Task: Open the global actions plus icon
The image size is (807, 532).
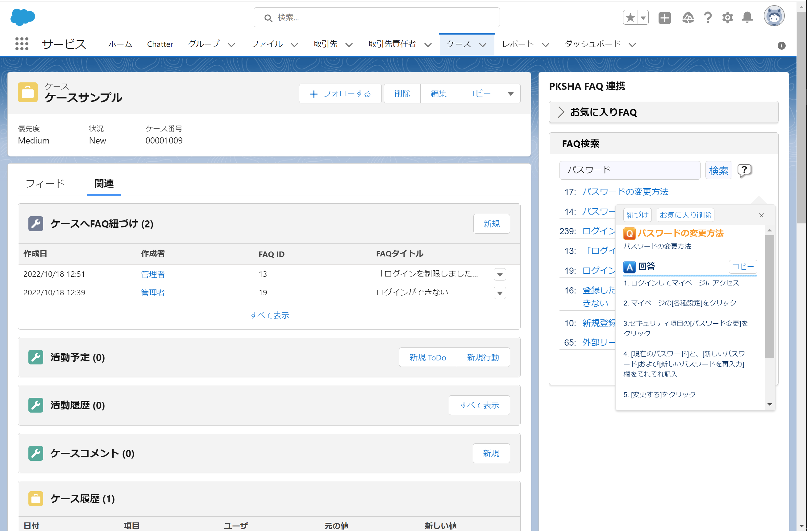Action: pyautogui.click(x=664, y=18)
